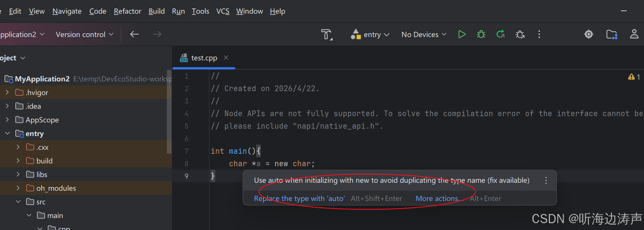Open the Window menu
Viewport: 644px width, 230px height.
click(250, 11)
